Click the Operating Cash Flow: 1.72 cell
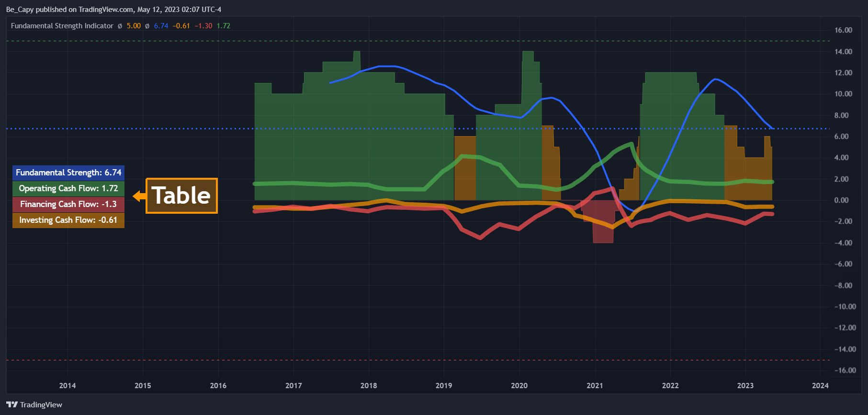This screenshot has height=415, width=868. click(x=68, y=188)
